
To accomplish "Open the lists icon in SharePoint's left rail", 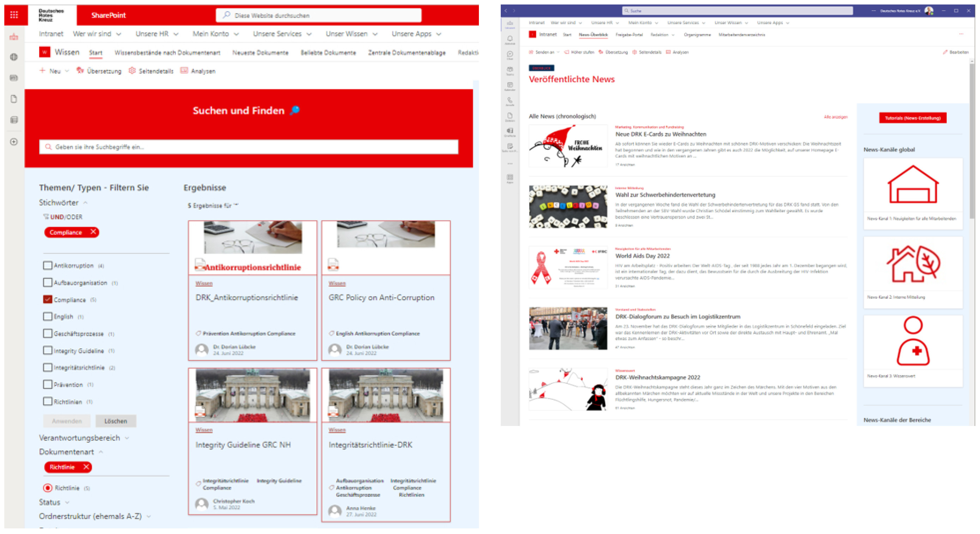I will (14, 120).
